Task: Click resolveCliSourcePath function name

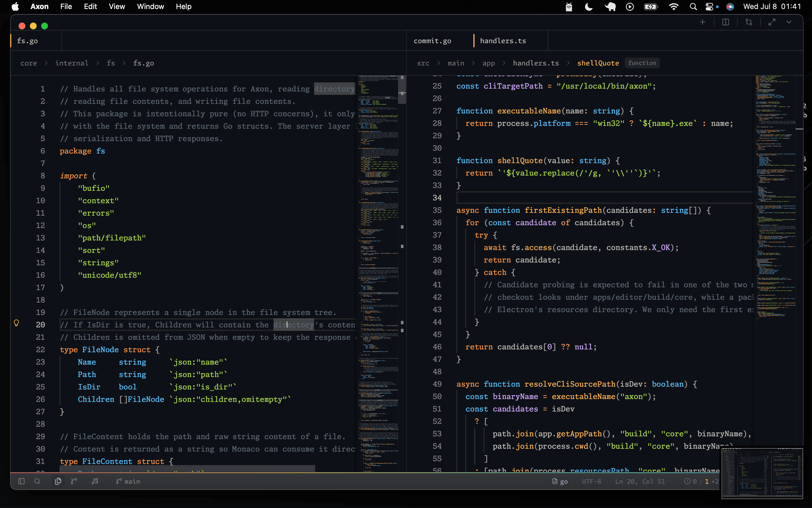Action: pyautogui.click(x=570, y=384)
